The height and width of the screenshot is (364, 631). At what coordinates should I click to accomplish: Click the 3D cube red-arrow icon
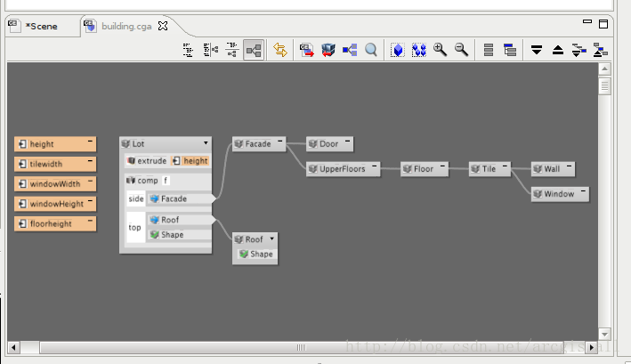(328, 50)
